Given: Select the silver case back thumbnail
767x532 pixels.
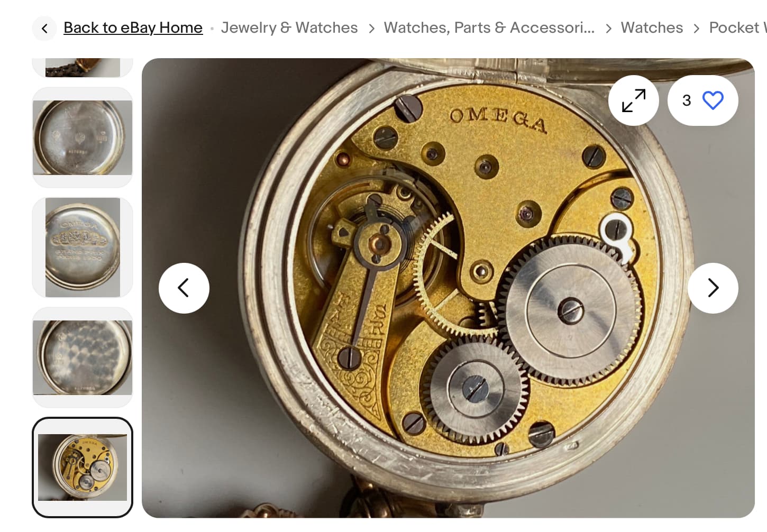Looking at the screenshot, I should (x=83, y=137).
